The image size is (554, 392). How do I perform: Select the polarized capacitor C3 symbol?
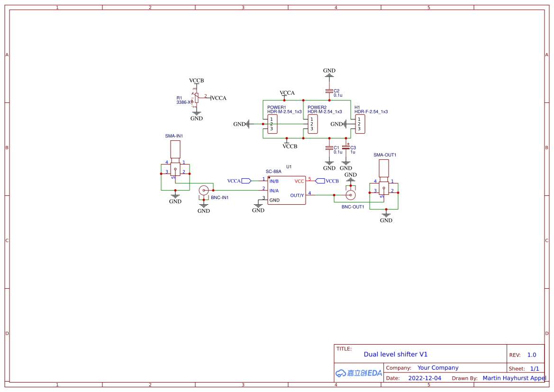(x=346, y=148)
